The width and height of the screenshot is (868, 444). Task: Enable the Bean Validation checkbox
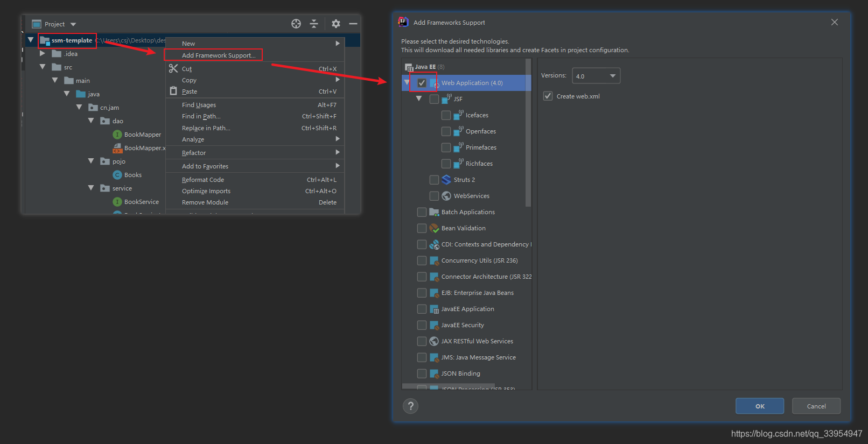point(422,228)
